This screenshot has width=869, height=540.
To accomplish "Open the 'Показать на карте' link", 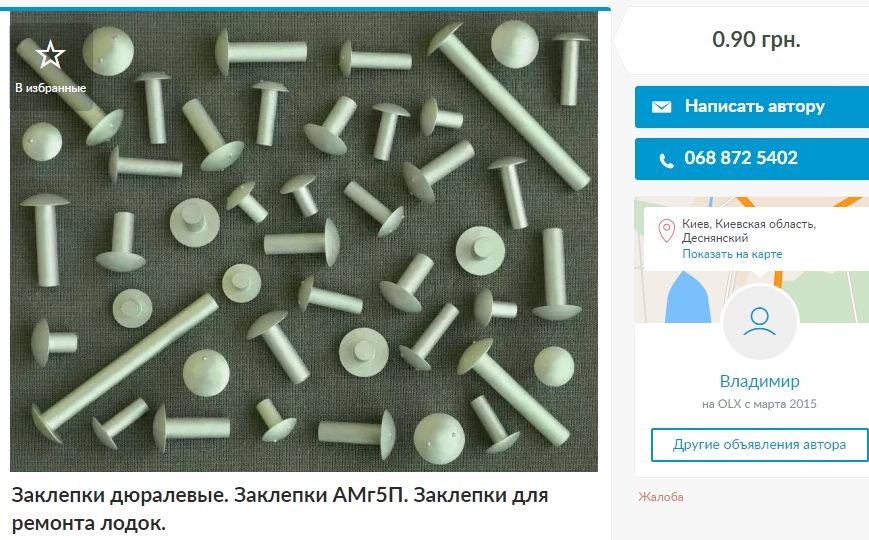I will (732, 254).
